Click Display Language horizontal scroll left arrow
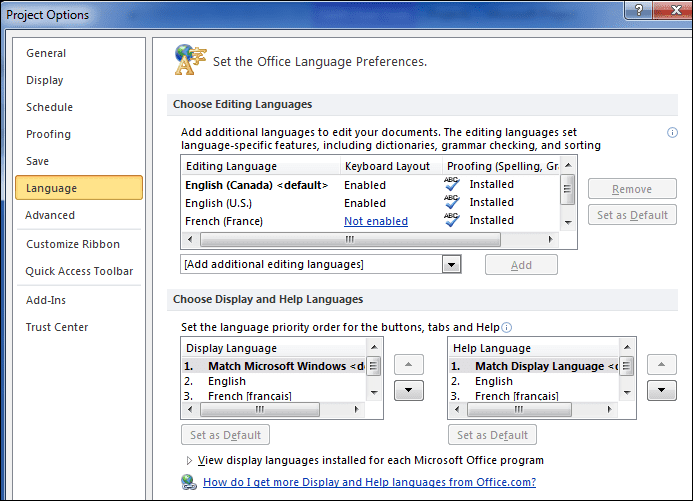693x501 pixels. (190, 410)
